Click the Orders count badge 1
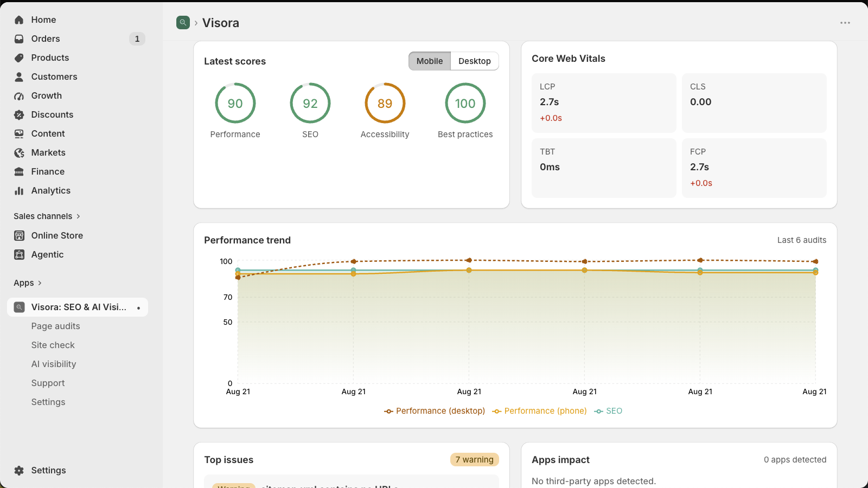Screen dimensions: 868x488 137,39
